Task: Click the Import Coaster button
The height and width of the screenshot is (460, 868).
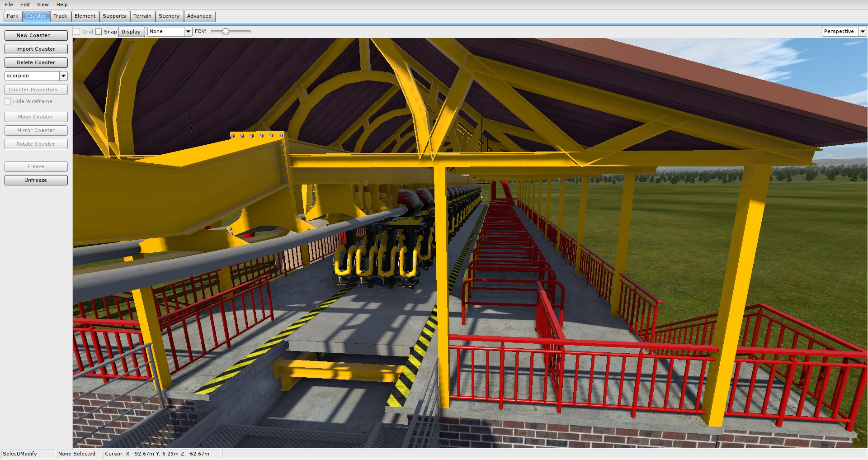Action: coord(36,49)
